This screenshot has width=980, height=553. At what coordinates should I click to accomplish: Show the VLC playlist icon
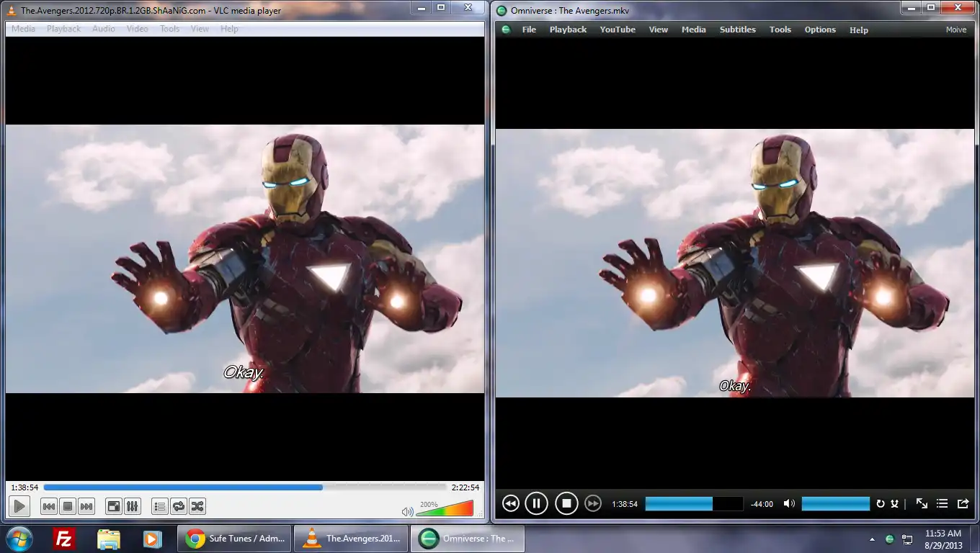[x=160, y=506]
